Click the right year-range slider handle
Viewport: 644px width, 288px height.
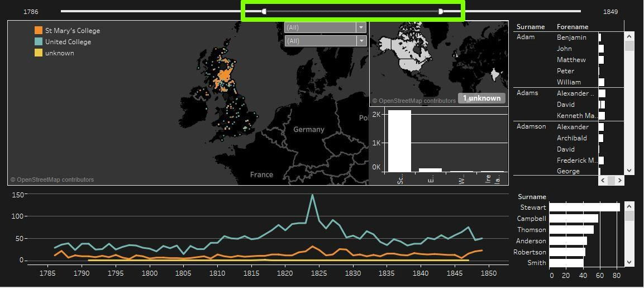441,12
